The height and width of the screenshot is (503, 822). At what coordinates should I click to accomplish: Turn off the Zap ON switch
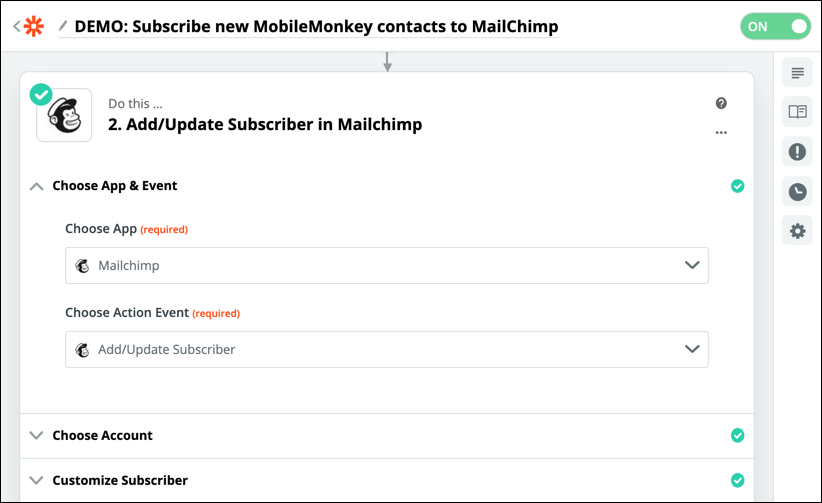775,26
